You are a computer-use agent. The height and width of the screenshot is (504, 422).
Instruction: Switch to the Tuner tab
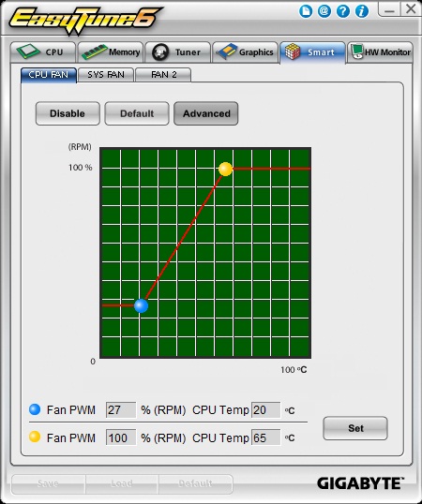(x=178, y=52)
